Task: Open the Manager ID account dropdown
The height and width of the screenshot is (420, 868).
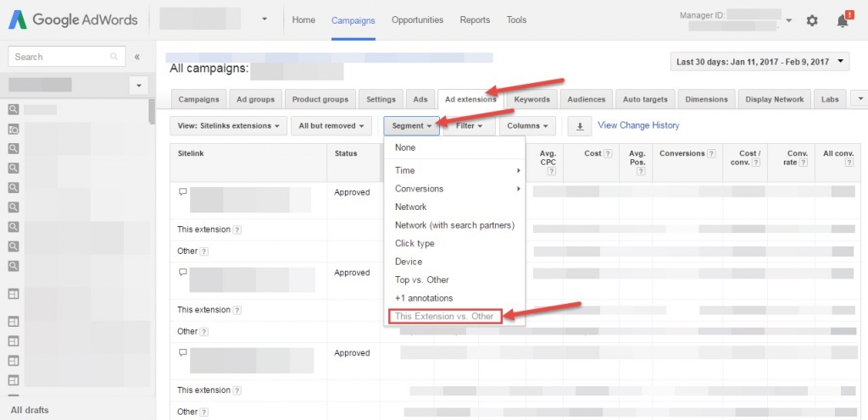Action: [788, 20]
